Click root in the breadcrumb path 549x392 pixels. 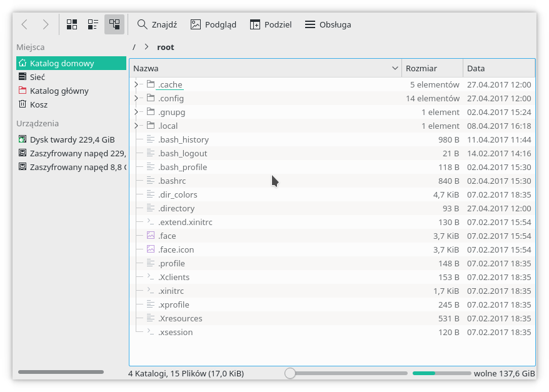tap(166, 48)
